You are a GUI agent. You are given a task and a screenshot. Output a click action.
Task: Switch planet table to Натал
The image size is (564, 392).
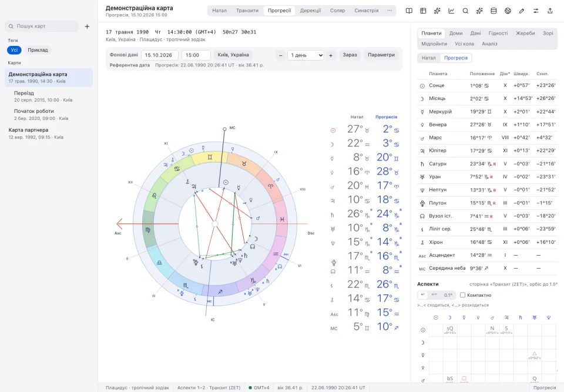click(428, 58)
